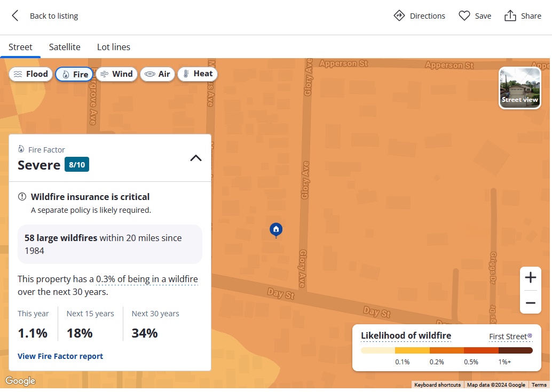Viewport: 552px width, 392px height.
Task: Click the Save text label
Action: (x=483, y=16)
